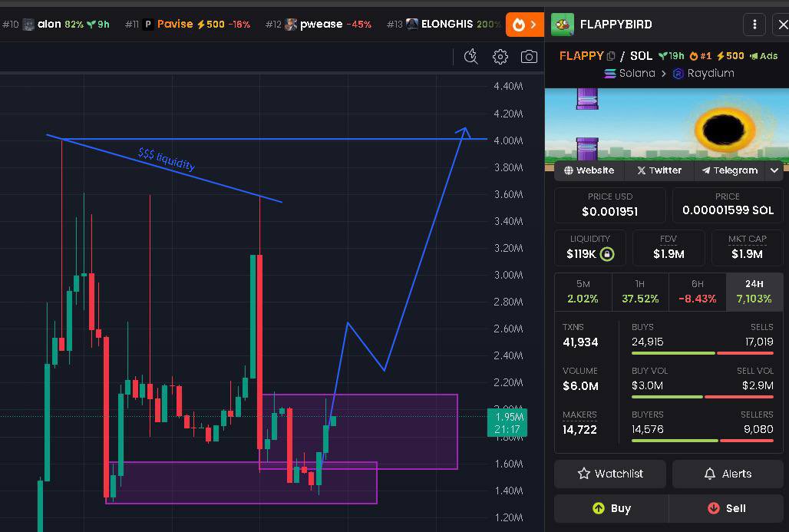Image resolution: width=789 pixels, height=532 pixels.
Task: Click the MAKERS 14,722 value
Action: 579,430
